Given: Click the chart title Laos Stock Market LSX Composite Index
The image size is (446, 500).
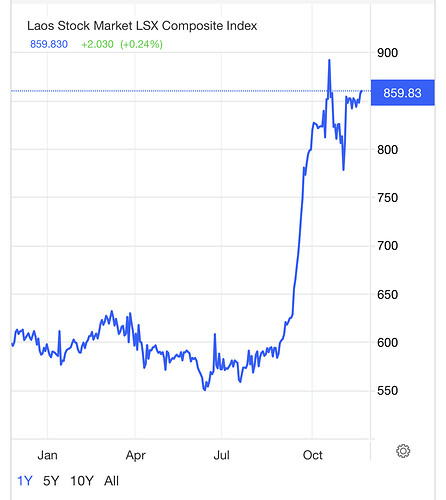Looking at the screenshot, I should 142,26.
